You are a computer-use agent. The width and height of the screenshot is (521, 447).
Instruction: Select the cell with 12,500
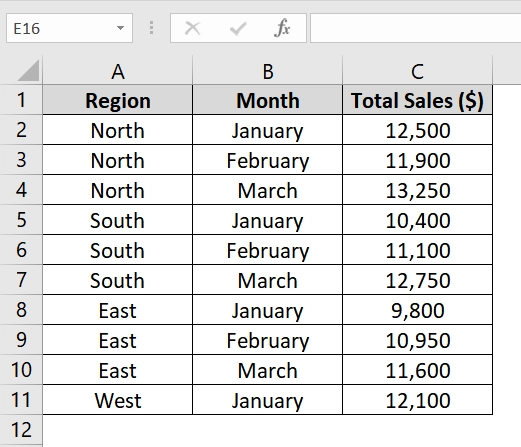tap(418, 130)
